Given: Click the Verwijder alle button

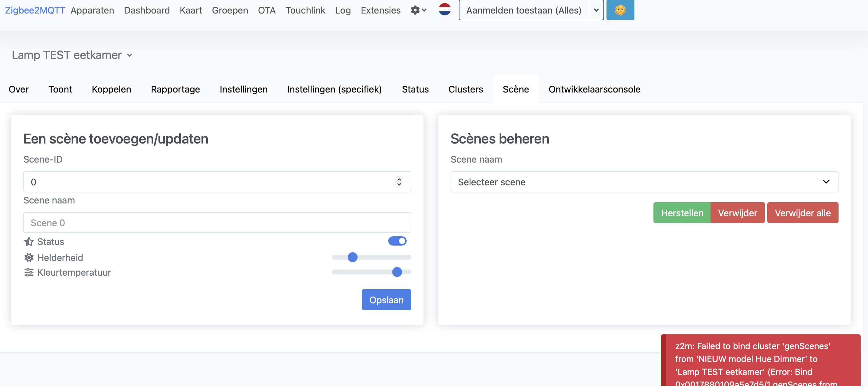Looking at the screenshot, I should [802, 213].
